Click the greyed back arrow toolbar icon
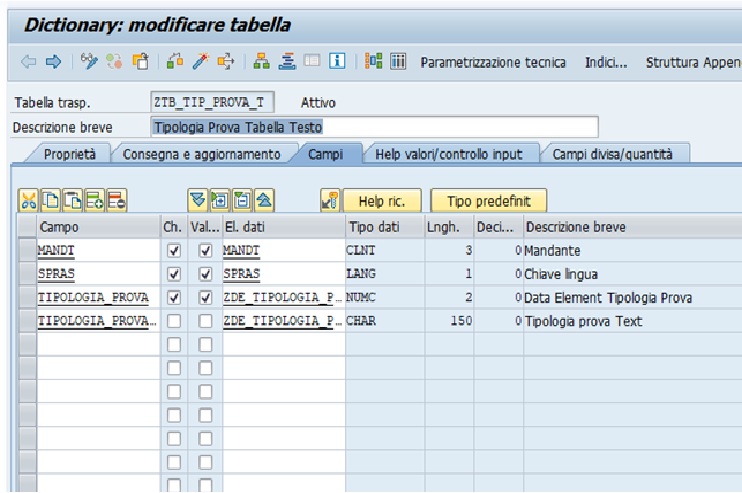742x493 pixels. pos(28,62)
